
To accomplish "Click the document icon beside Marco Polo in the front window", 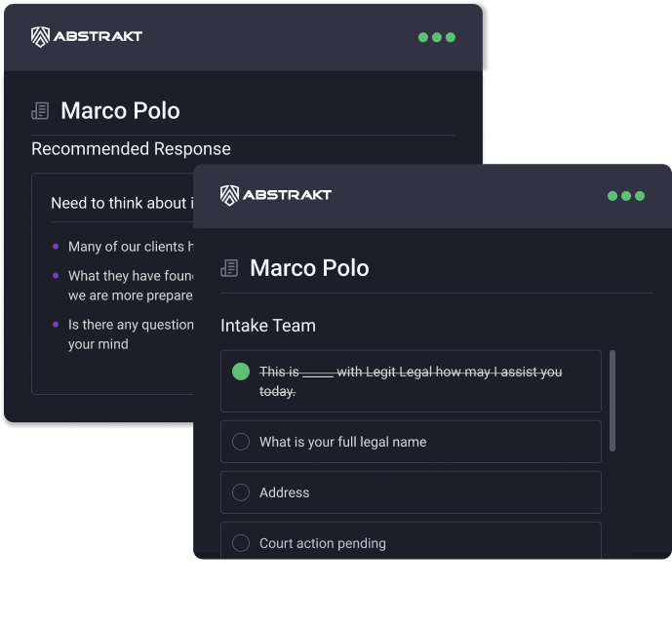I will pyautogui.click(x=230, y=268).
